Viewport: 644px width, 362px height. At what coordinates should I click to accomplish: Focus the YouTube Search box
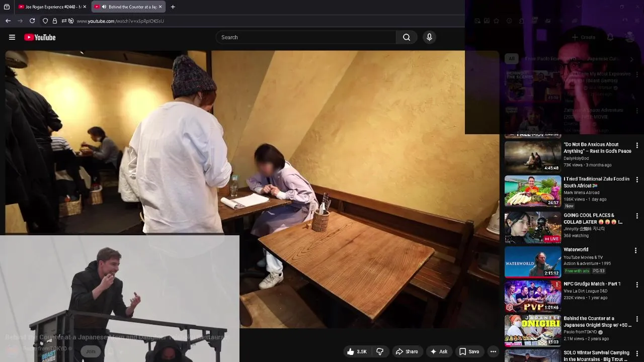coord(306,37)
